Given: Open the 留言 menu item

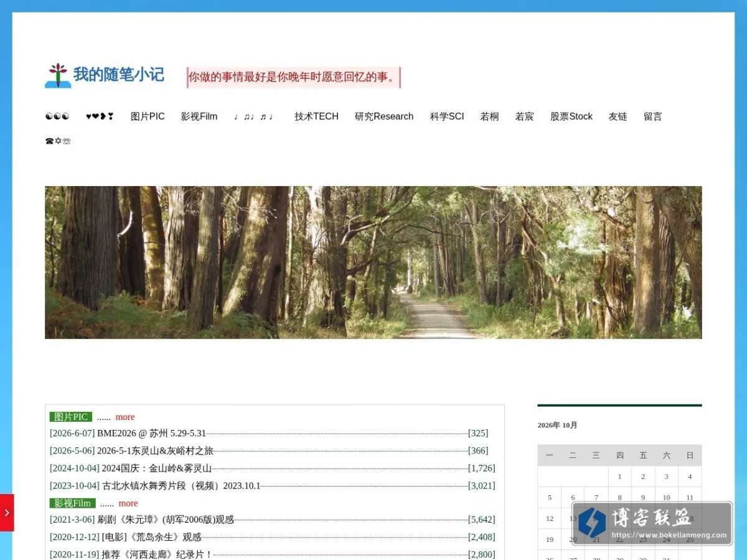Looking at the screenshot, I should pyautogui.click(x=652, y=116).
